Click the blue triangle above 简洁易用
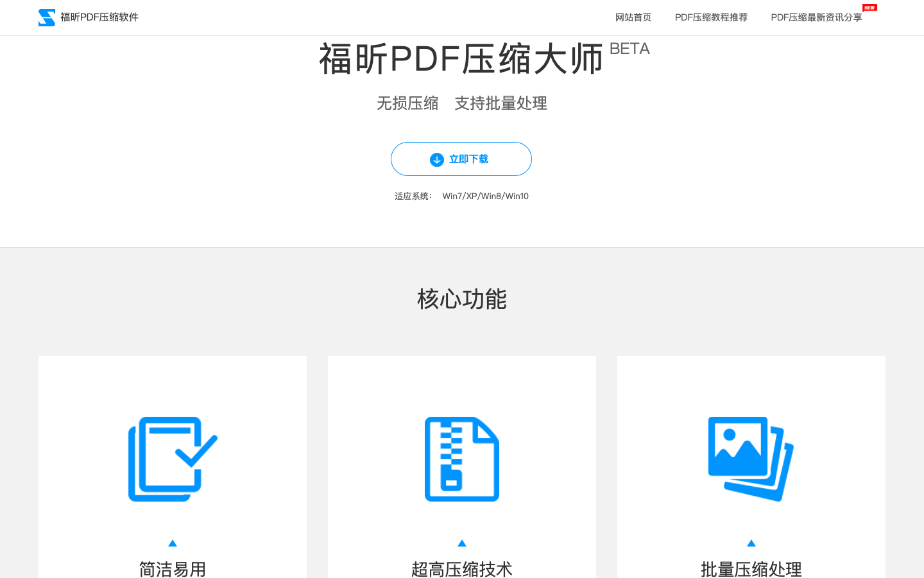This screenshot has height=578, width=924. click(x=173, y=543)
